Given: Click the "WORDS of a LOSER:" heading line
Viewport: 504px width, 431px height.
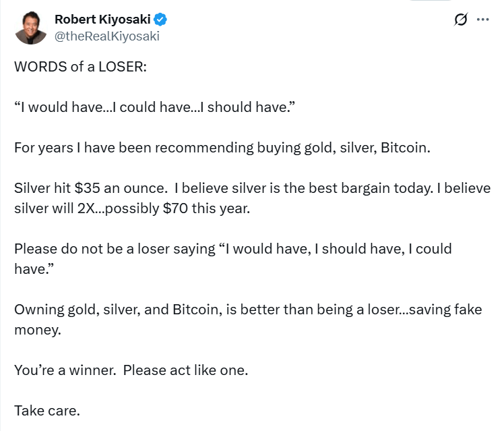Looking at the screenshot, I should (x=80, y=69).
